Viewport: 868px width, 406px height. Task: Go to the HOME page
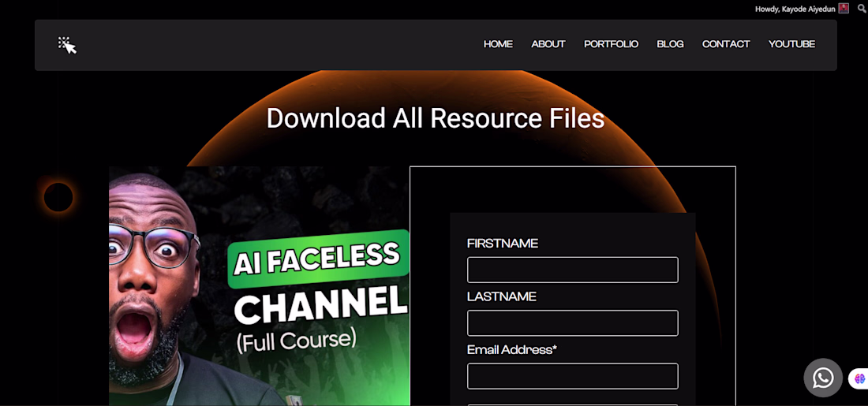498,44
